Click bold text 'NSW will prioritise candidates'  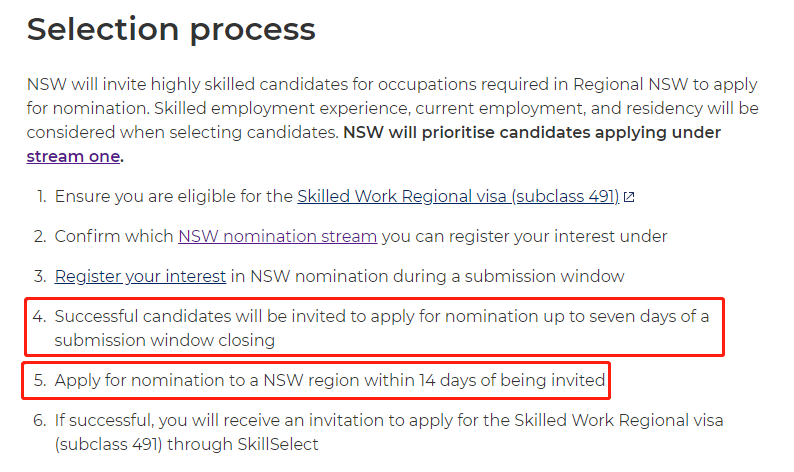(x=467, y=133)
